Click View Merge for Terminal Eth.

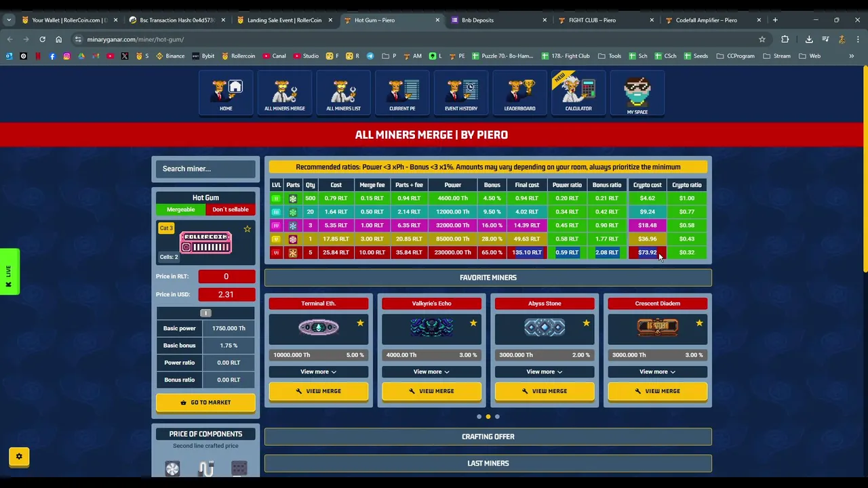pos(319,391)
